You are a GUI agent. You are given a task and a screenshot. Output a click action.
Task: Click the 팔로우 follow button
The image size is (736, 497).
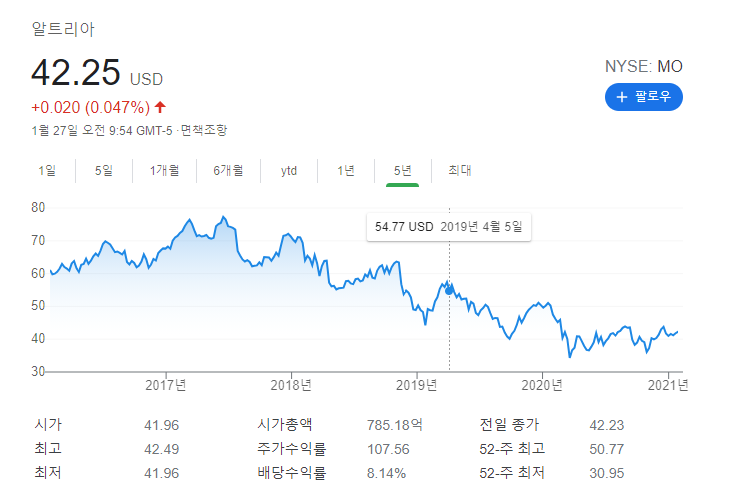click(644, 97)
